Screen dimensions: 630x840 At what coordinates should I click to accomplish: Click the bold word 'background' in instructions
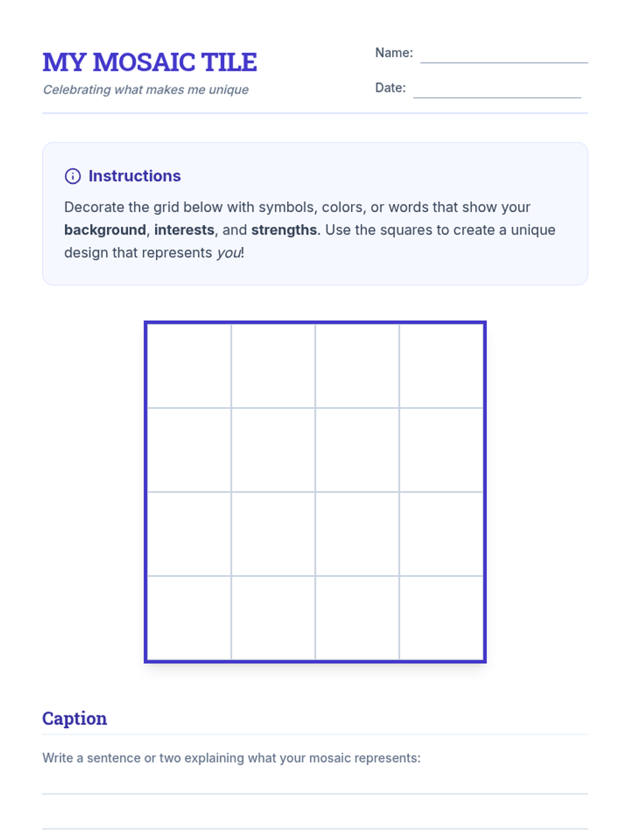point(105,230)
